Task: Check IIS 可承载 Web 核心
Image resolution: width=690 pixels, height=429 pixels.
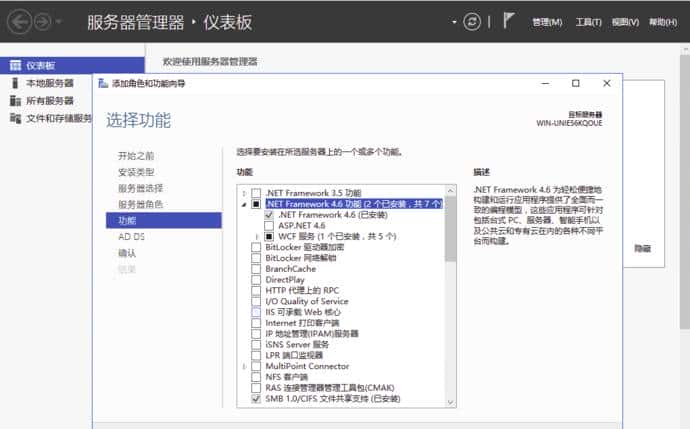Action: pos(256,312)
